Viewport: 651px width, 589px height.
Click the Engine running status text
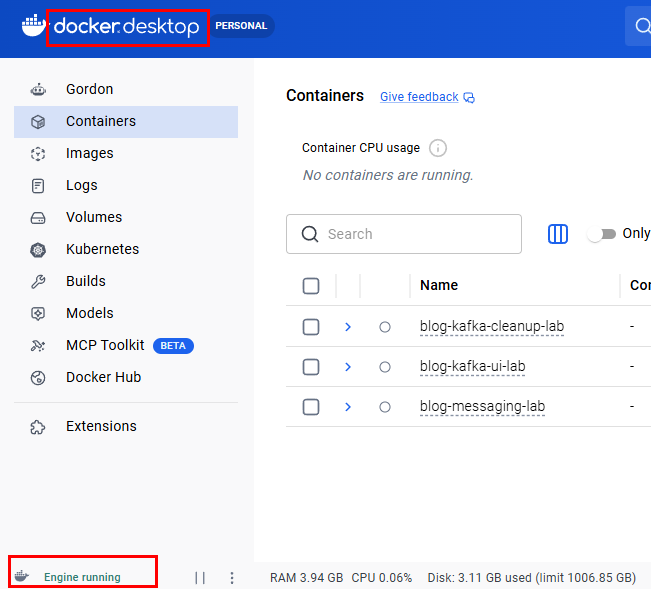click(x=82, y=577)
